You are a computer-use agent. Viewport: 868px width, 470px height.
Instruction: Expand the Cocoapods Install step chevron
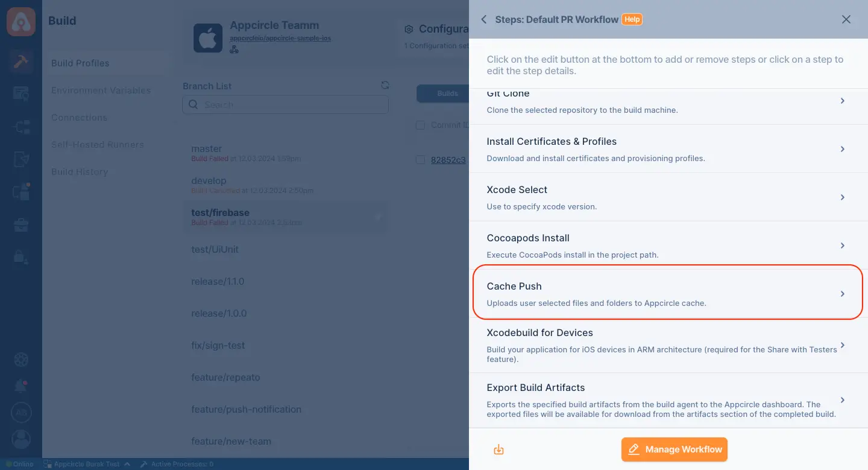coord(843,246)
